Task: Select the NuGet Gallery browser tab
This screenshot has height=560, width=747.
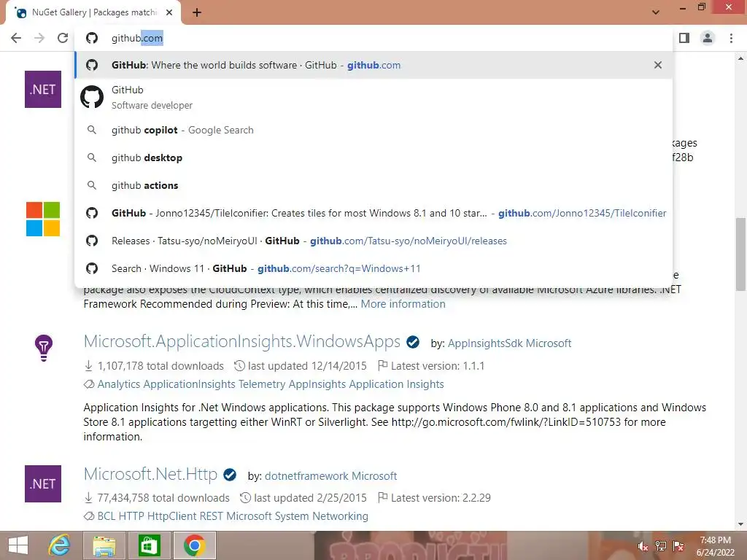Action: (x=93, y=13)
